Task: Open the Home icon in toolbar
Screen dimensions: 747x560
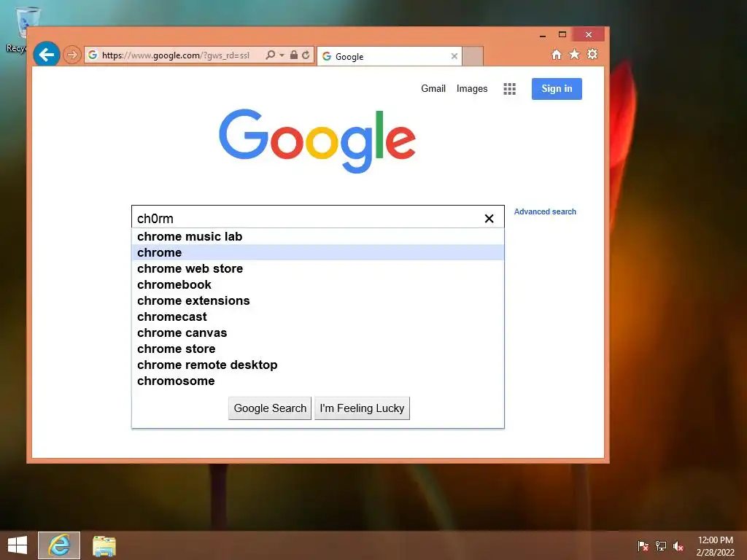Action: pos(557,54)
